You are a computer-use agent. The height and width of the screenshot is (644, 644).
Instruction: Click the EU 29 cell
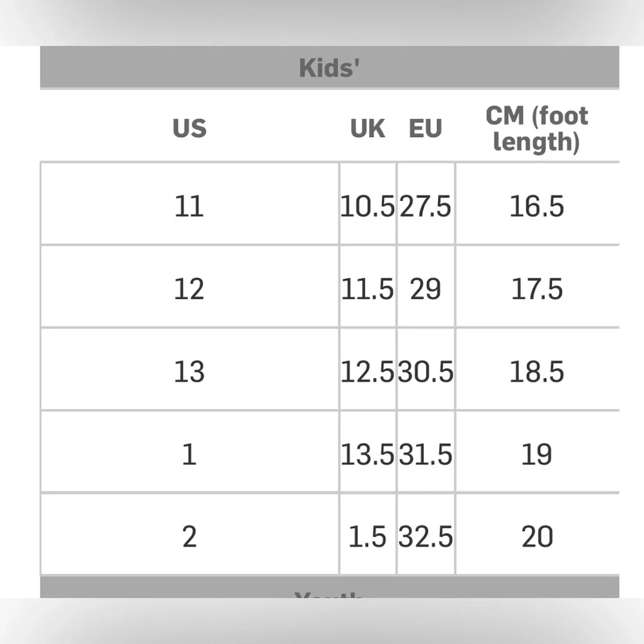426,289
